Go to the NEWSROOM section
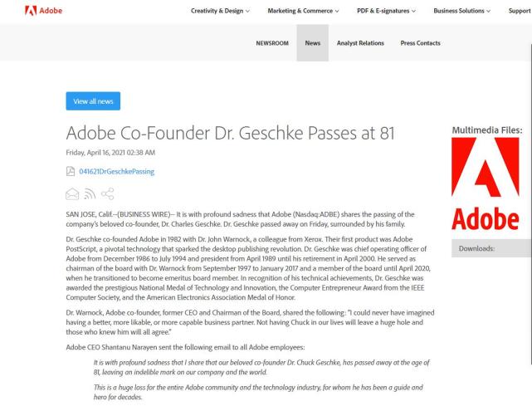Viewport: 532px width, 406px height. click(x=272, y=43)
